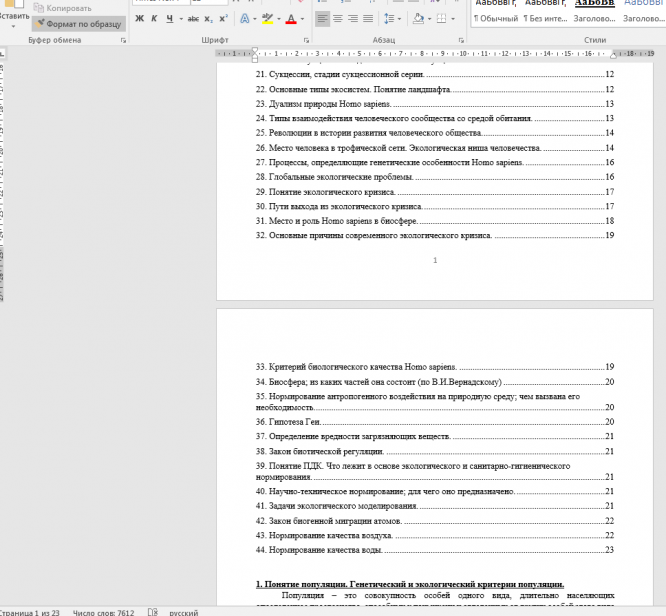666x616 pixels.
Task: Go to entry 38. Закон биотической регуляции
Action: point(435,451)
